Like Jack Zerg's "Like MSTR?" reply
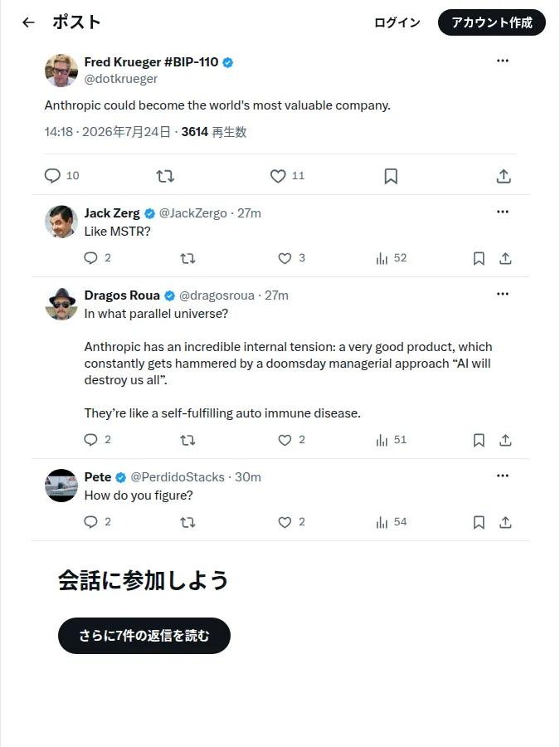This screenshot has height=747, width=560. (285, 258)
